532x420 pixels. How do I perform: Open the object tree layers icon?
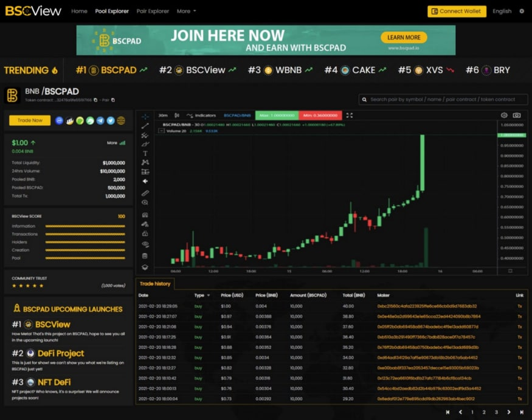[x=145, y=267]
